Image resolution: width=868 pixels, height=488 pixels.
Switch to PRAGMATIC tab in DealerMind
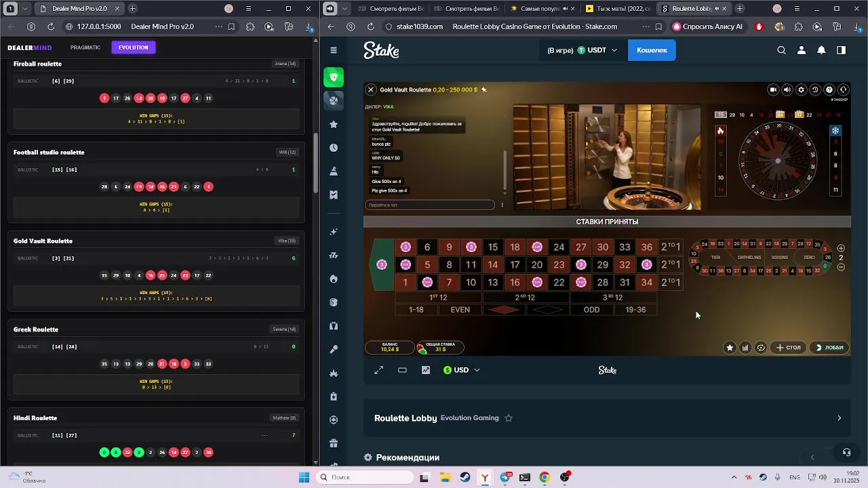85,47
